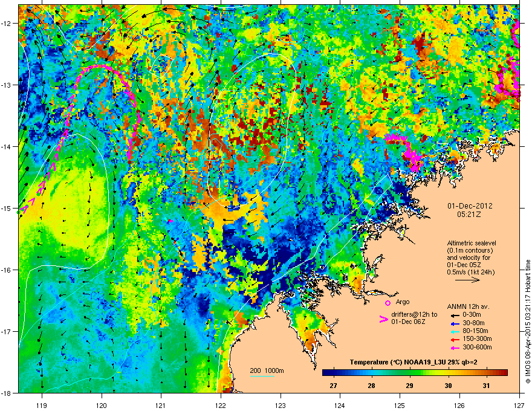Screen dimensions: 532x411
Task: Click the '0.5m/s (1kt 24h)' text
Action: pos(470,272)
